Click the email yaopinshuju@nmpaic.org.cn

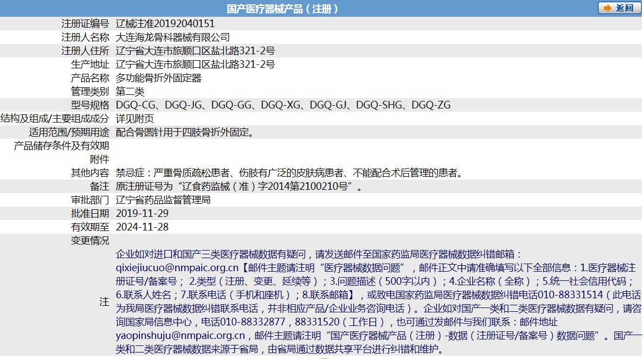click(181, 336)
